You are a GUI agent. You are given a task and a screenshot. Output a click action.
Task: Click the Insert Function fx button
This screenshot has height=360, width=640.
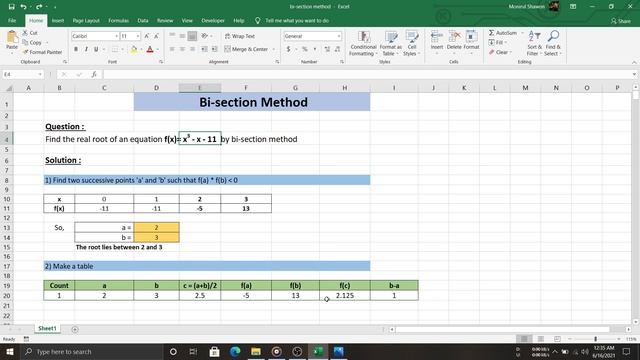94,74
